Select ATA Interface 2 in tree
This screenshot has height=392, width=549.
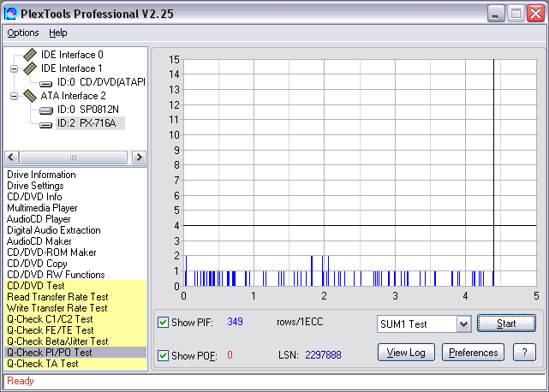[x=73, y=96]
